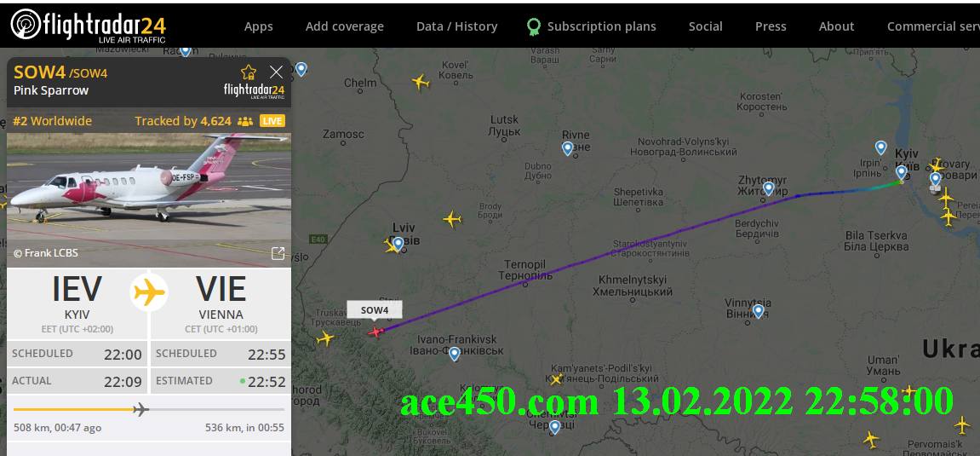Open Subscription plans page
The width and height of the screenshot is (980, 456).
tap(591, 26)
